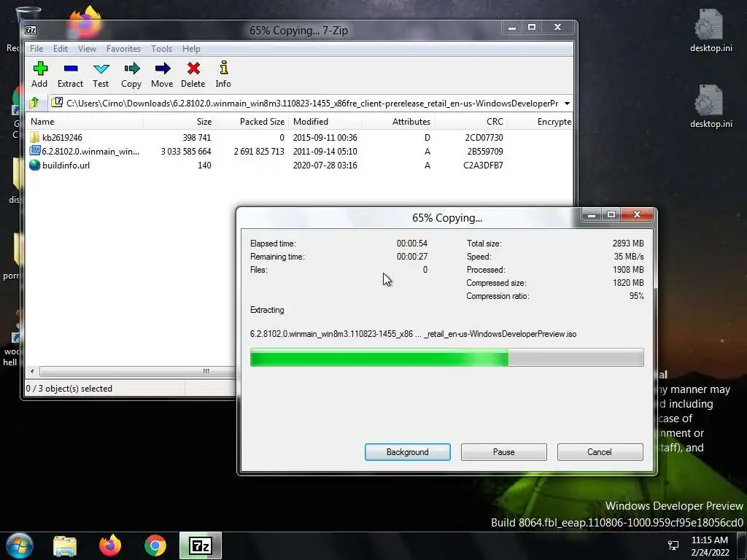Sort by Packed Size column header
747x560 pixels.
(252, 122)
